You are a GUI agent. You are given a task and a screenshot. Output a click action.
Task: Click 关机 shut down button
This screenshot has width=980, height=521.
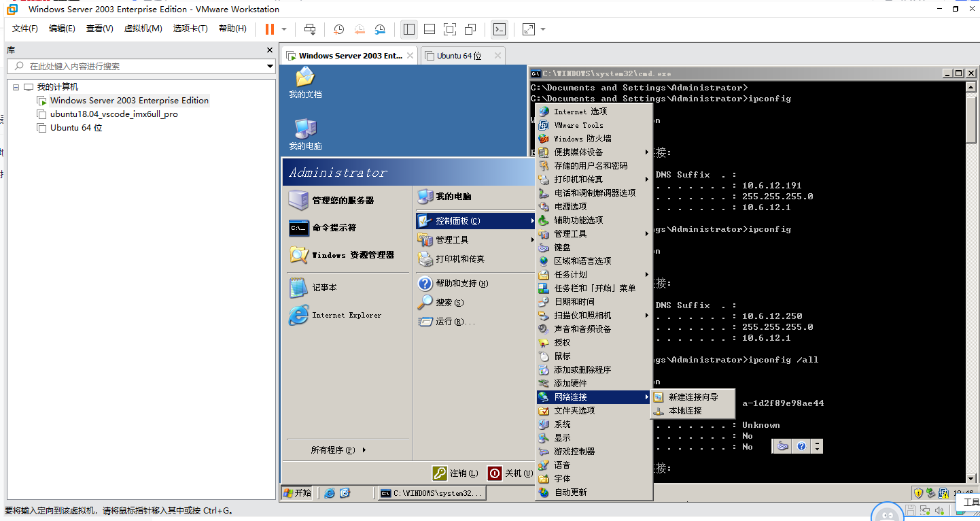(x=511, y=473)
